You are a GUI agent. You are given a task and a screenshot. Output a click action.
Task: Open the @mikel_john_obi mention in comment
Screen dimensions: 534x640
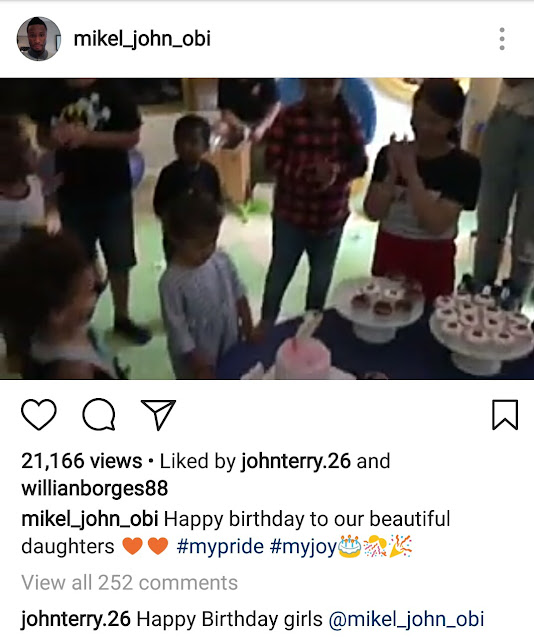[x=407, y=619]
